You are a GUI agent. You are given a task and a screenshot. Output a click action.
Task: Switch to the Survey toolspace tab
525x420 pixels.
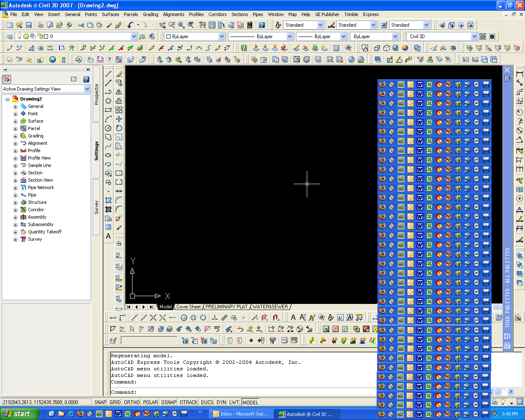pos(97,207)
